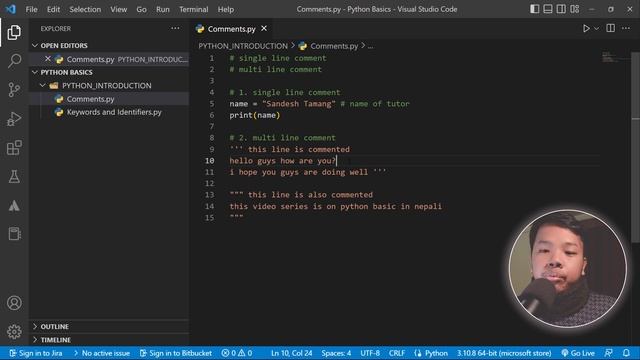640x360 pixels.
Task: Click Ln 10, Col 24 indicator
Action: [x=291, y=353]
